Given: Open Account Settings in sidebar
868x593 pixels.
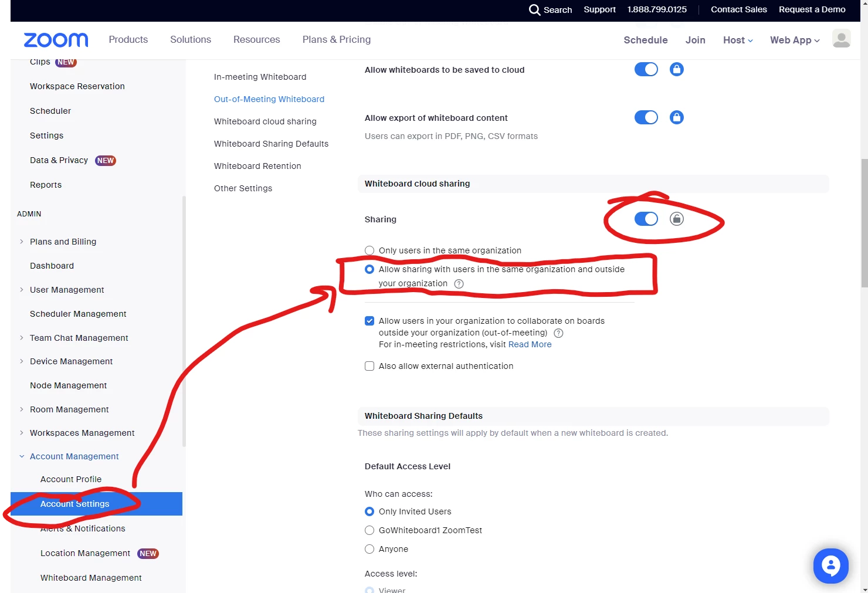Looking at the screenshot, I should tap(96, 504).
